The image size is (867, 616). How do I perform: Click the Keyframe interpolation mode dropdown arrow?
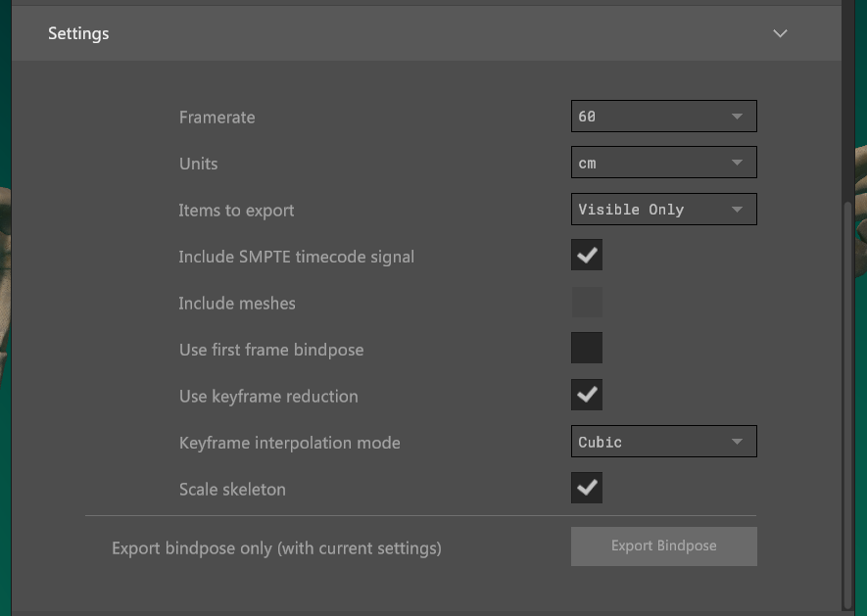(x=737, y=443)
